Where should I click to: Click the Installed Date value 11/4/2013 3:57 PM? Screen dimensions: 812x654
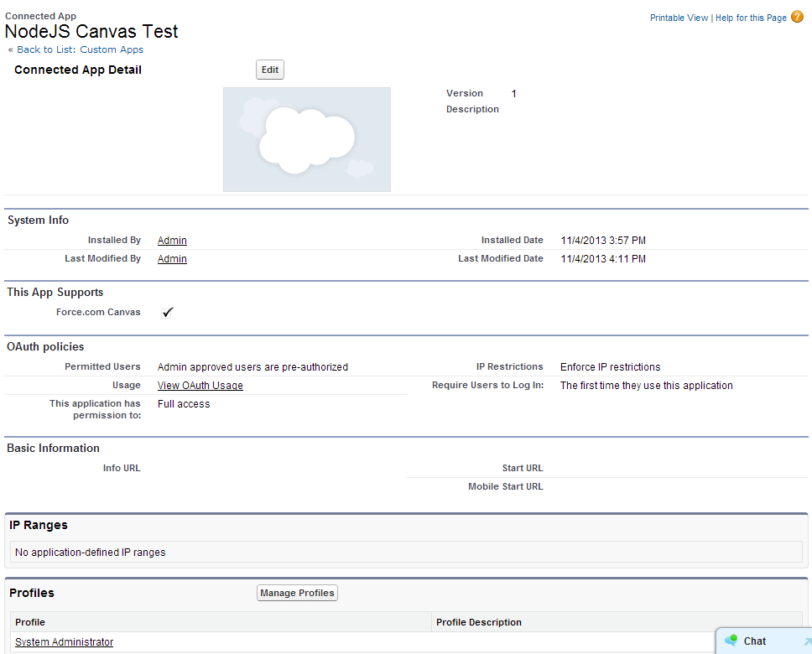pyautogui.click(x=603, y=241)
